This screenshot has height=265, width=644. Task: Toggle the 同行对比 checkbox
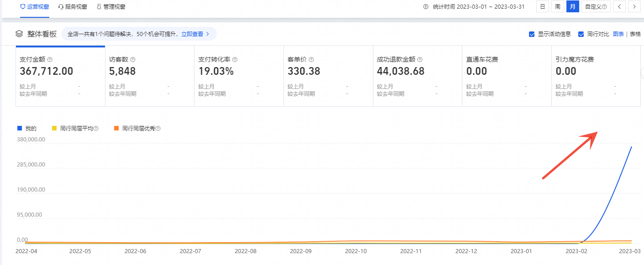(581, 34)
